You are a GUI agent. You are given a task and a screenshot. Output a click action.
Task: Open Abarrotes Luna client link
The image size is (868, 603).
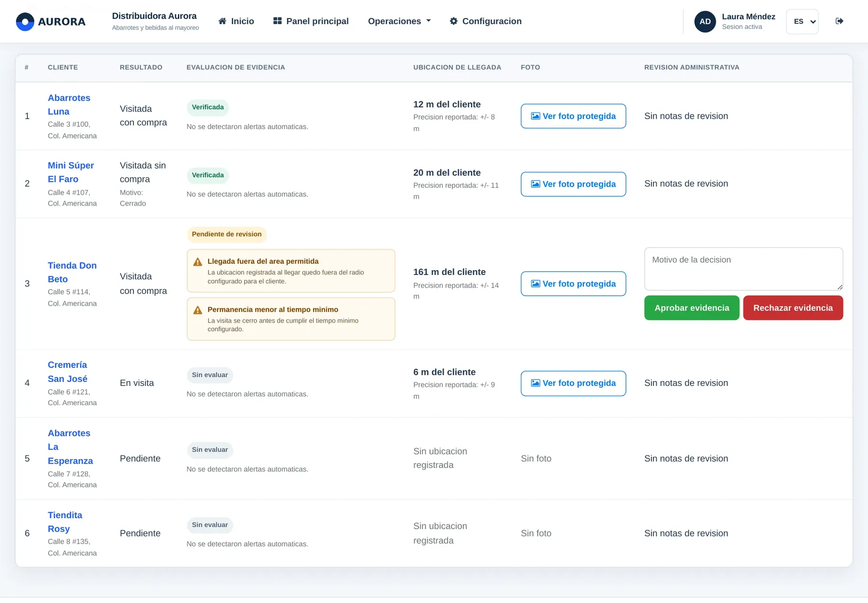point(69,105)
